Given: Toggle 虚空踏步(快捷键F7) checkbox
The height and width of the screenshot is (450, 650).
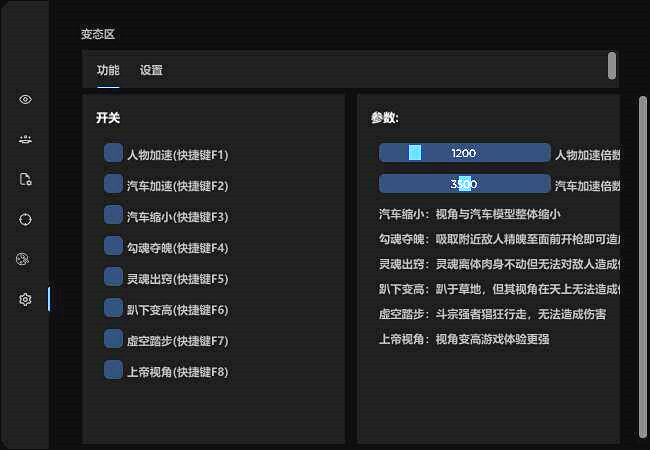Looking at the screenshot, I should pyautogui.click(x=113, y=339).
